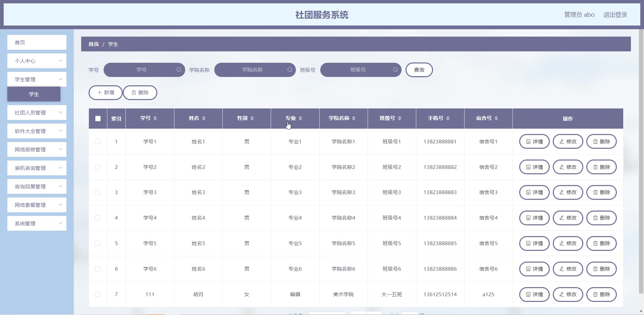The width and height of the screenshot is (644, 315).
Task: Click 修改 for row 学号5
Action: pos(568,243)
